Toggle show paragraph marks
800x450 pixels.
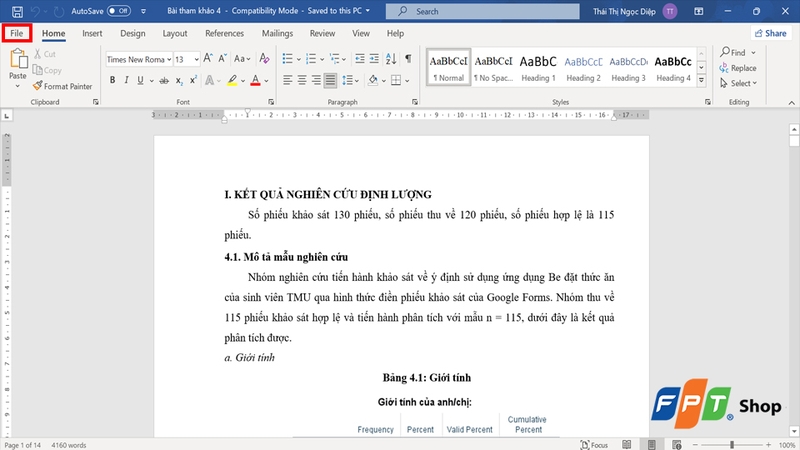click(x=408, y=59)
